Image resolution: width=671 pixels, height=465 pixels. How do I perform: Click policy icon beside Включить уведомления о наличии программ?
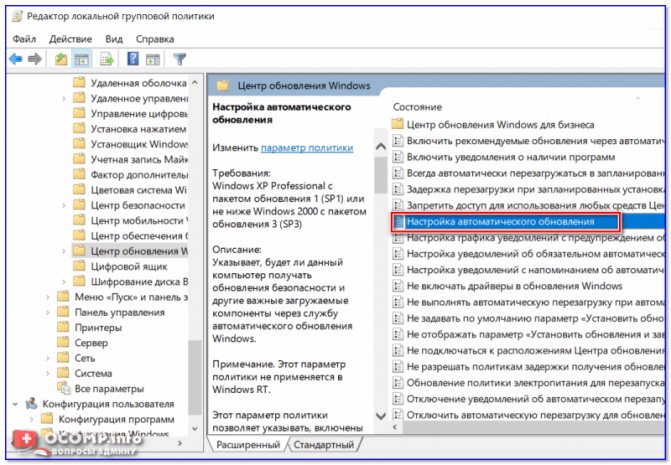pos(398,157)
